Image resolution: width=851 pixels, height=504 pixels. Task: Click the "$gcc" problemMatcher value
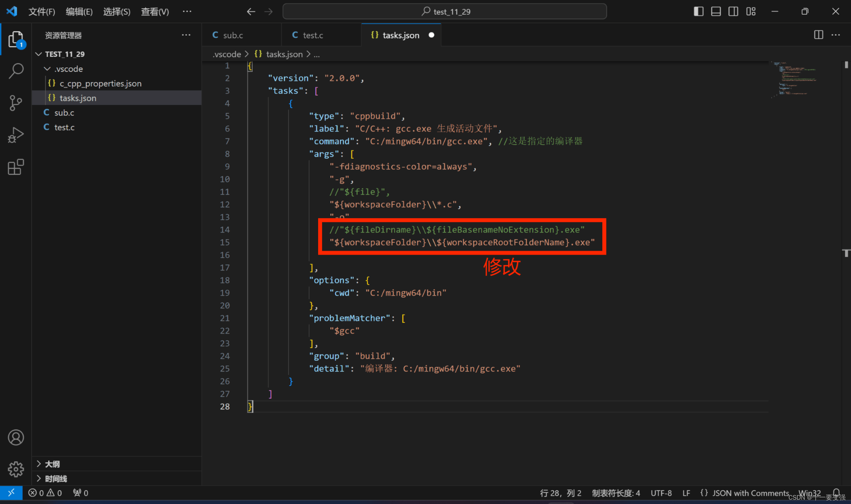pos(344,331)
